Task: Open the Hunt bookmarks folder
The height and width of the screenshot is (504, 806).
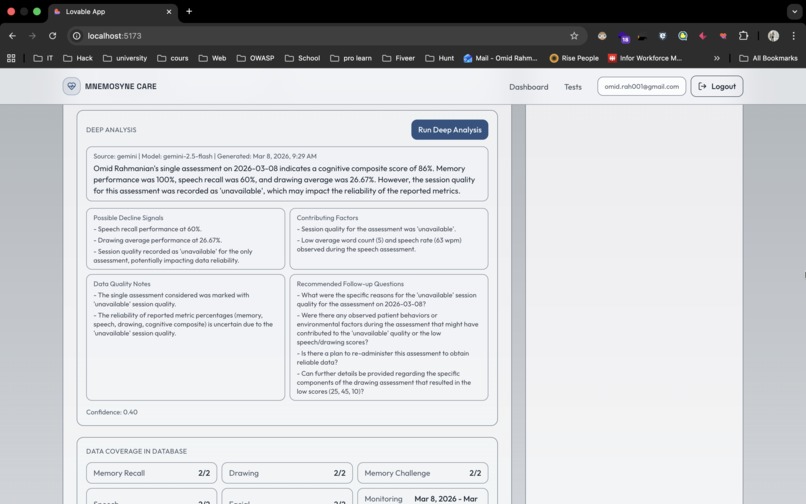Action: click(439, 58)
